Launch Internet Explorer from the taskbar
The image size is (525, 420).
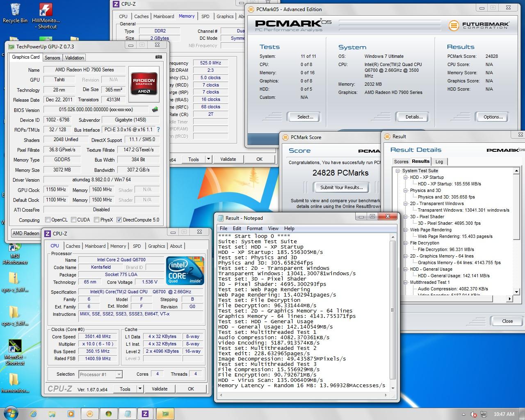tap(34, 413)
